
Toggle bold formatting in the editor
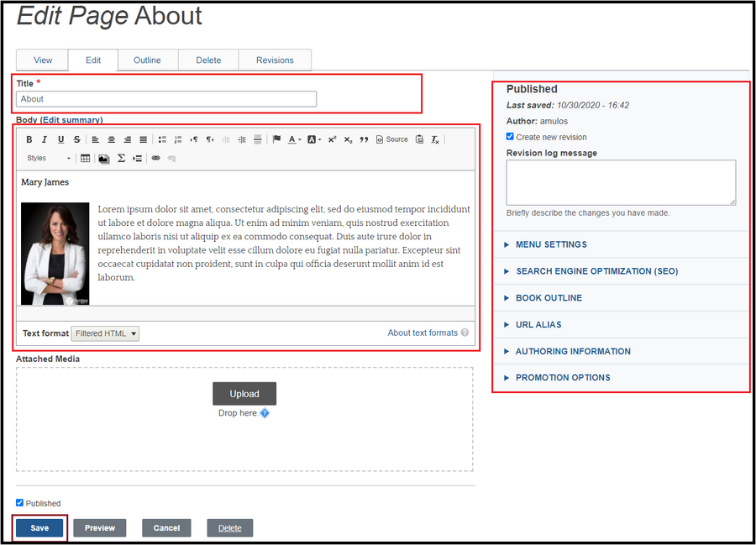(29, 139)
